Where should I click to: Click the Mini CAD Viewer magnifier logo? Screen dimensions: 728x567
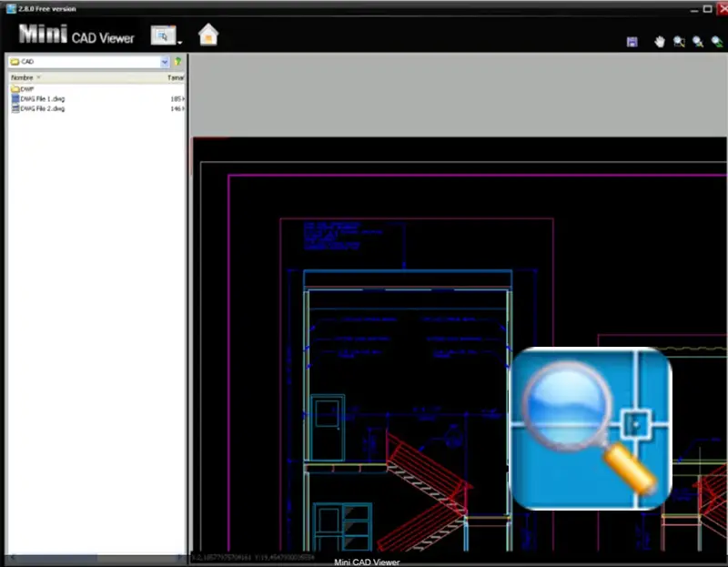coord(591,428)
